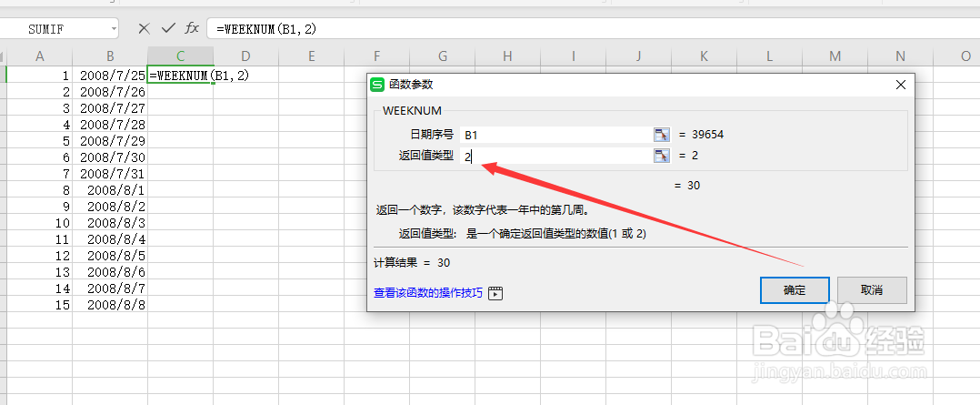
Task: Focus the 日期序号 input field
Action: (x=555, y=135)
